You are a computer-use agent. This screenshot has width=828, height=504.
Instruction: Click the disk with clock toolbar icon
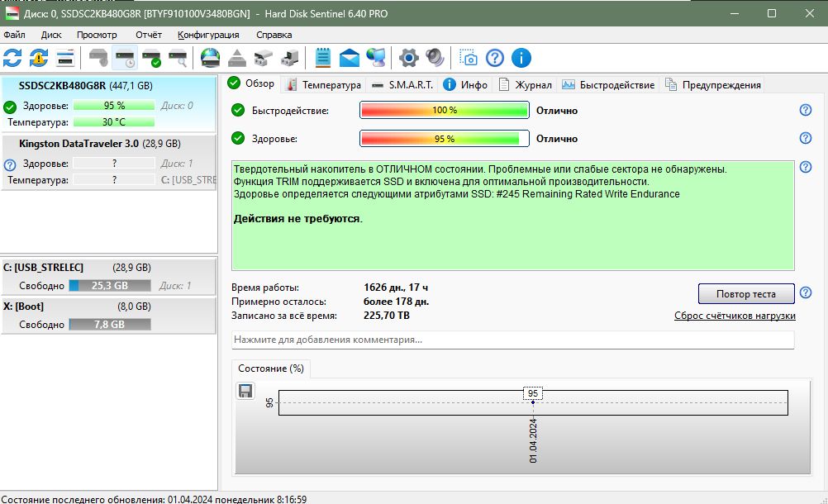click(x=125, y=58)
